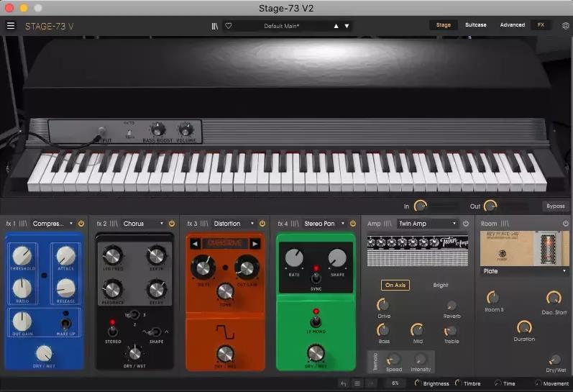
Task: Click the piano BASS BOOST knob
Action: point(158,129)
